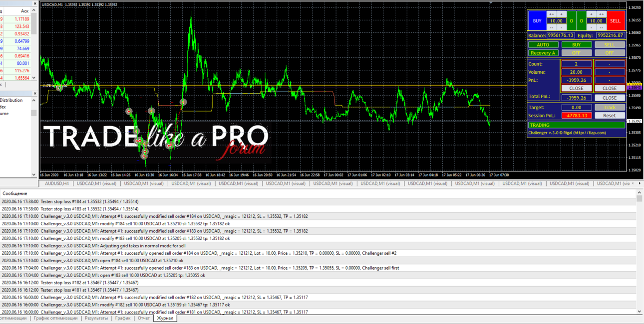Select the Ask price 1.17189 row
The height and width of the screenshot is (324, 644).
(15, 19)
